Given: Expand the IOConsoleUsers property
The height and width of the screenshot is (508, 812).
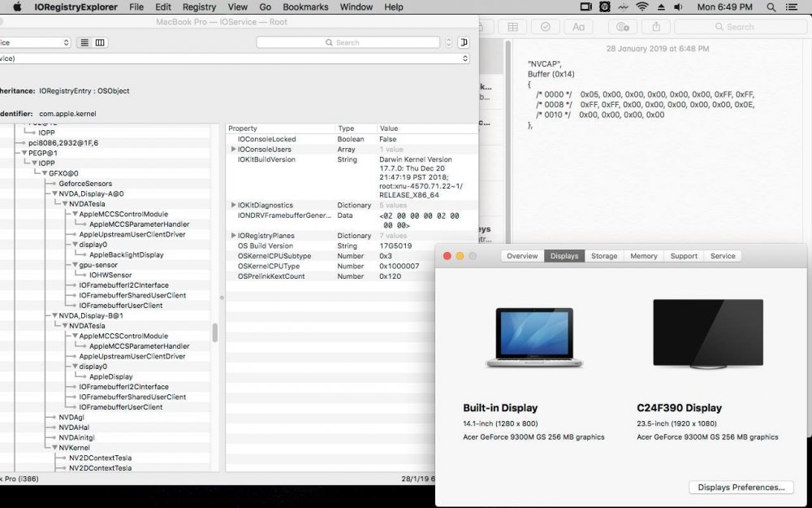Looking at the screenshot, I should pyautogui.click(x=234, y=149).
